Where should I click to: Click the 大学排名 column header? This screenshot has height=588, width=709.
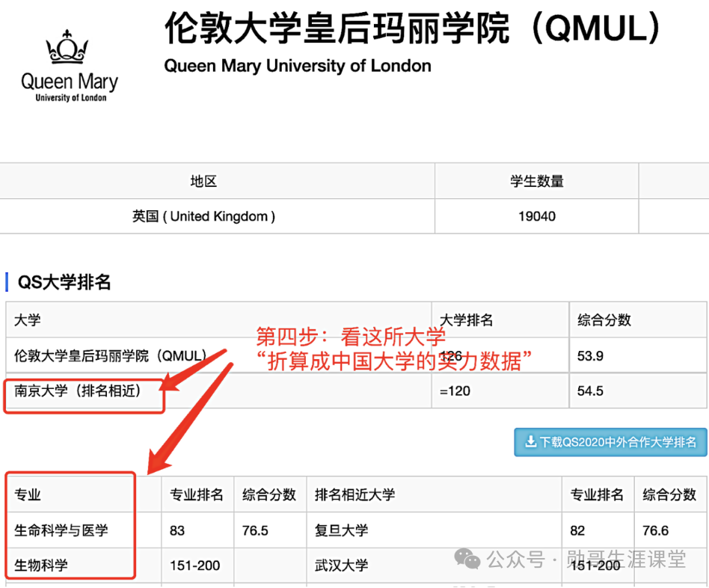[x=466, y=320]
